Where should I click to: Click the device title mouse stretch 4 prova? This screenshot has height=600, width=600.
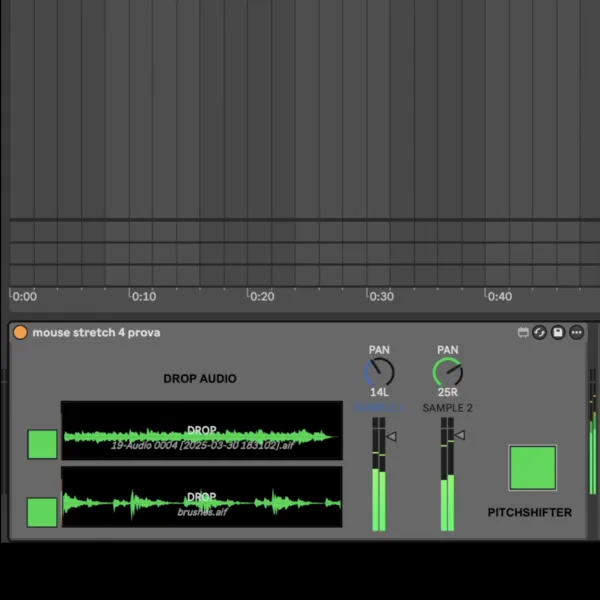(x=96, y=332)
